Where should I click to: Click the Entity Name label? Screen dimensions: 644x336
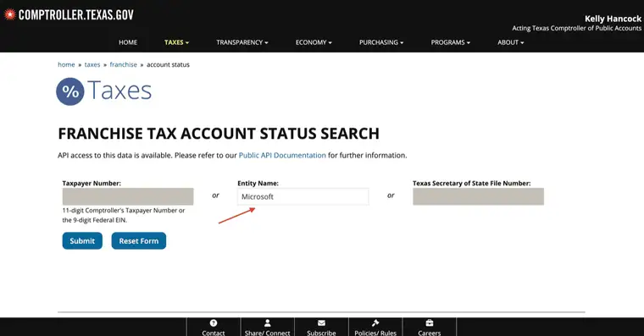coord(258,184)
